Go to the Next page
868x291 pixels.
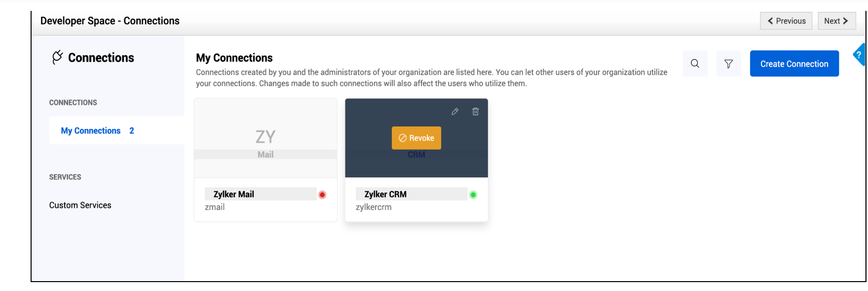pyautogui.click(x=836, y=21)
